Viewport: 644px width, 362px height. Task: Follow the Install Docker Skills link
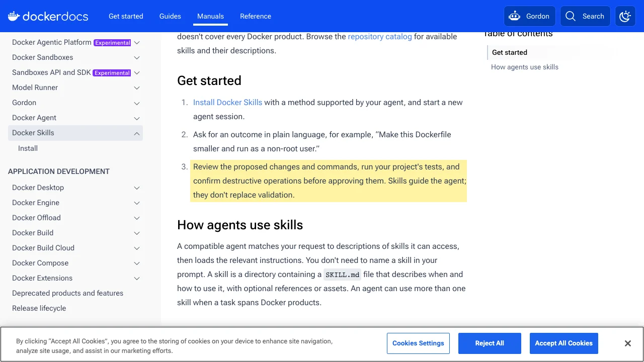227,103
